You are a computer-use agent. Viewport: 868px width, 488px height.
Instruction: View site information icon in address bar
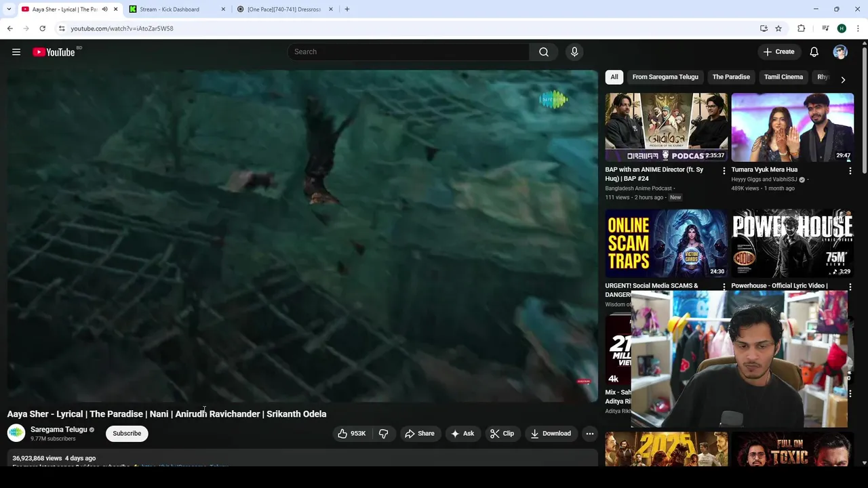click(x=62, y=28)
